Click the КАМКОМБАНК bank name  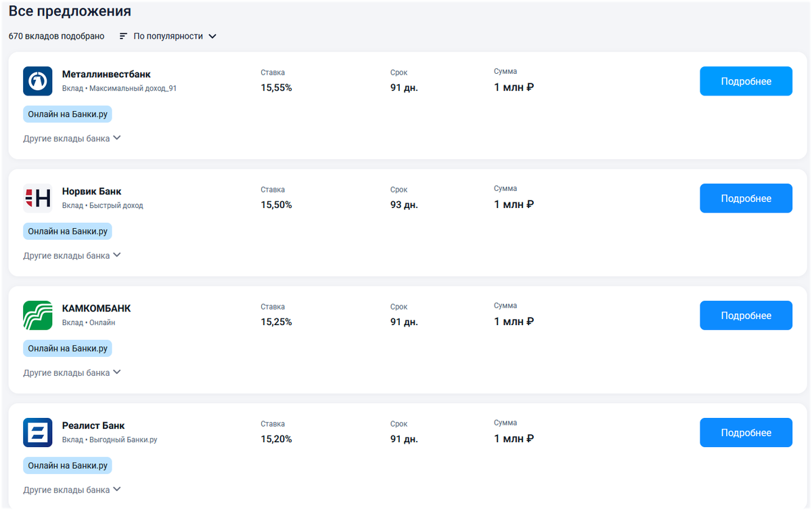pyautogui.click(x=96, y=309)
